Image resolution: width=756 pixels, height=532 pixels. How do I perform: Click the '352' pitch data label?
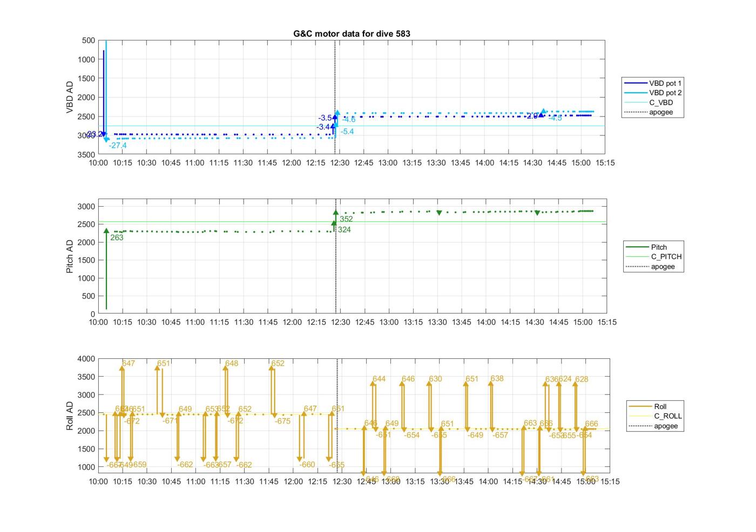pyautogui.click(x=346, y=219)
